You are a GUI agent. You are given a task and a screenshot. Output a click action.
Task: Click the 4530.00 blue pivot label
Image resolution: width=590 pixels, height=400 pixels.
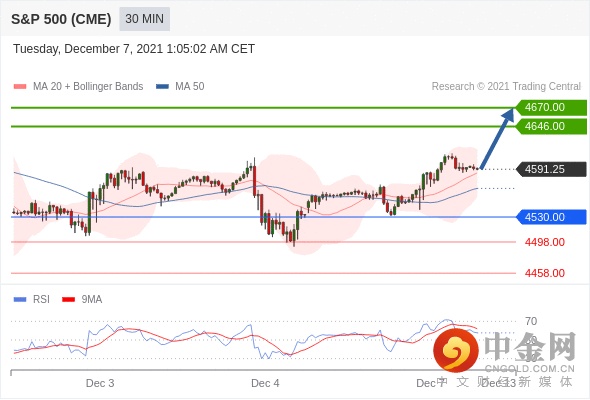(x=551, y=217)
